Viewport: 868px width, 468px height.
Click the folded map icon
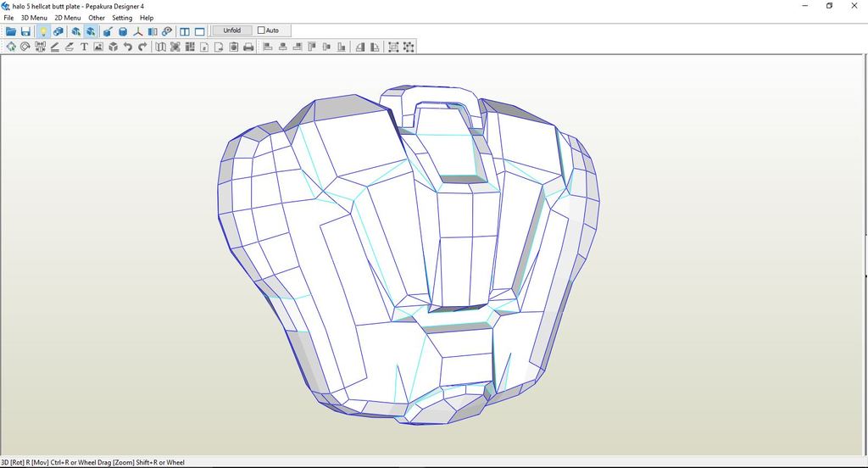point(160,47)
